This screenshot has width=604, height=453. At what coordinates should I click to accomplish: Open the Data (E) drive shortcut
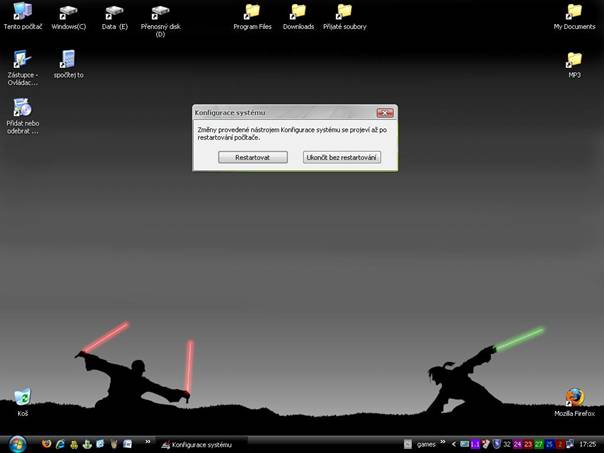tap(114, 17)
